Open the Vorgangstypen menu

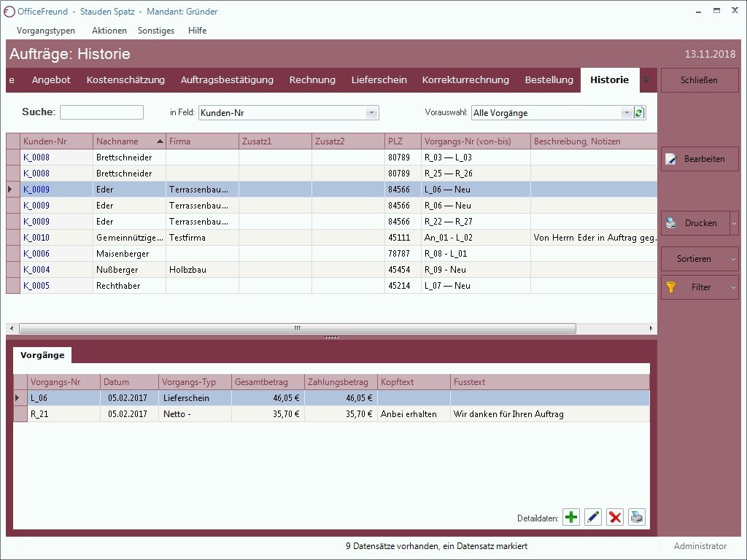pyautogui.click(x=46, y=31)
